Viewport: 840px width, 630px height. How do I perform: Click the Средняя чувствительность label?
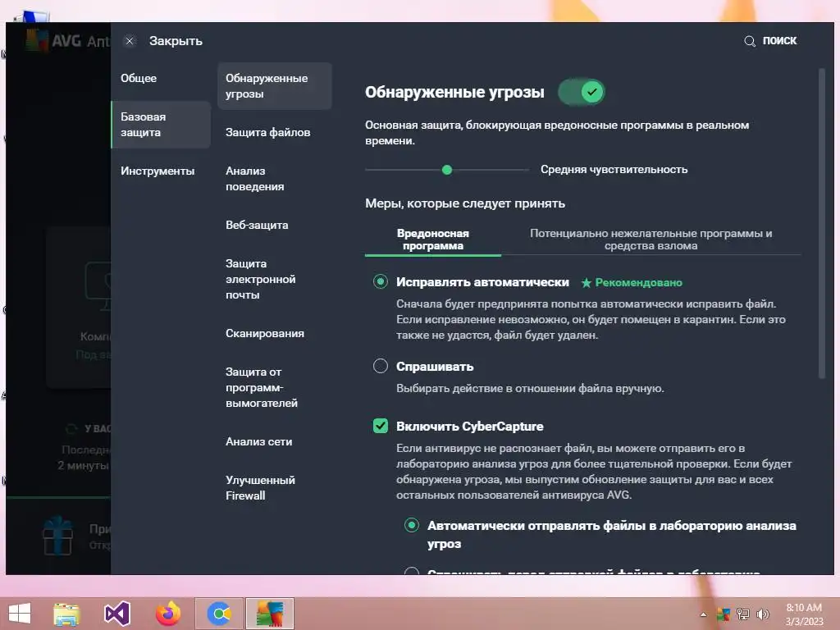pos(614,169)
